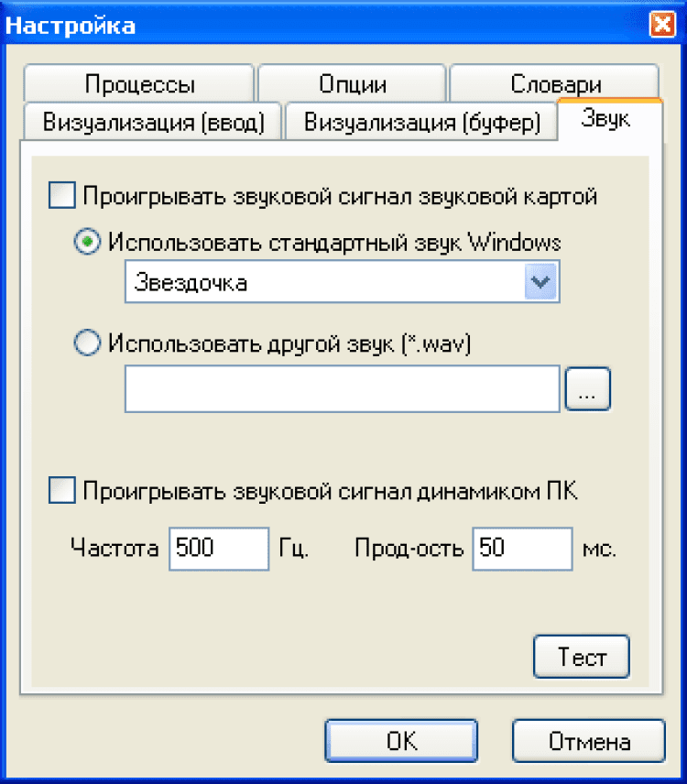The height and width of the screenshot is (784, 687).
Task: Open the Опции tab
Action: (x=353, y=84)
